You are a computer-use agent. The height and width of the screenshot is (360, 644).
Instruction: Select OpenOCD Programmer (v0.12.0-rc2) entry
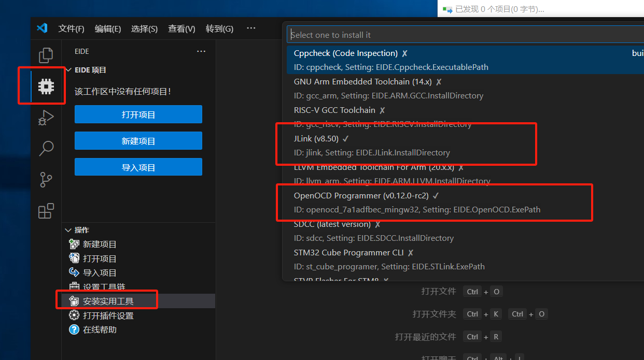point(465,203)
